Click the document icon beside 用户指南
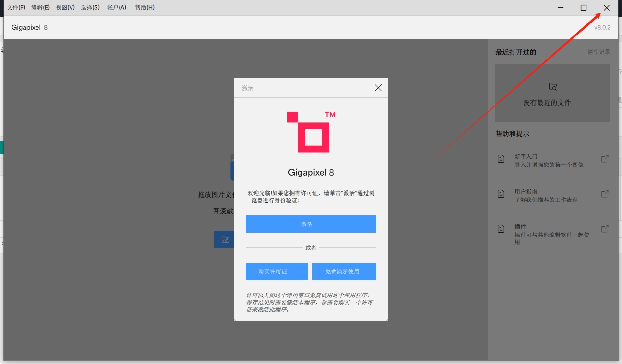 click(x=501, y=194)
